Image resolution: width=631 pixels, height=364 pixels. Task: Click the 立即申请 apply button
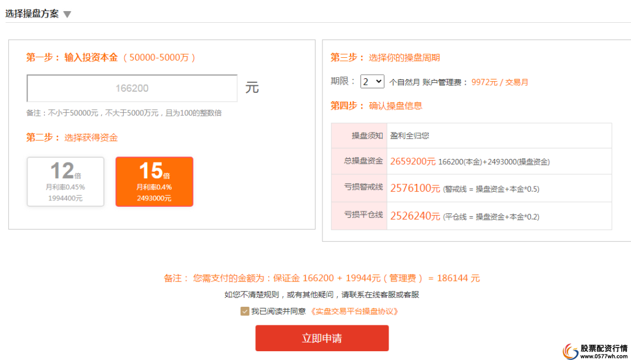click(321, 338)
